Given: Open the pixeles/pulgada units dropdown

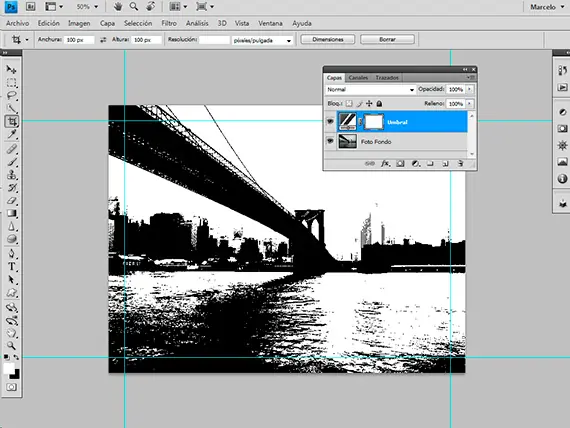Looking at the screenshot, I should (262, 40).
